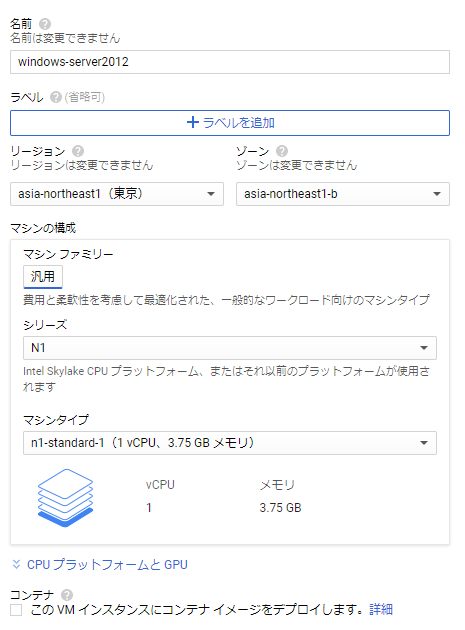The image size is (465, 630).
Task: Click the ラベルを追加 button
Action: click(230, 123)
